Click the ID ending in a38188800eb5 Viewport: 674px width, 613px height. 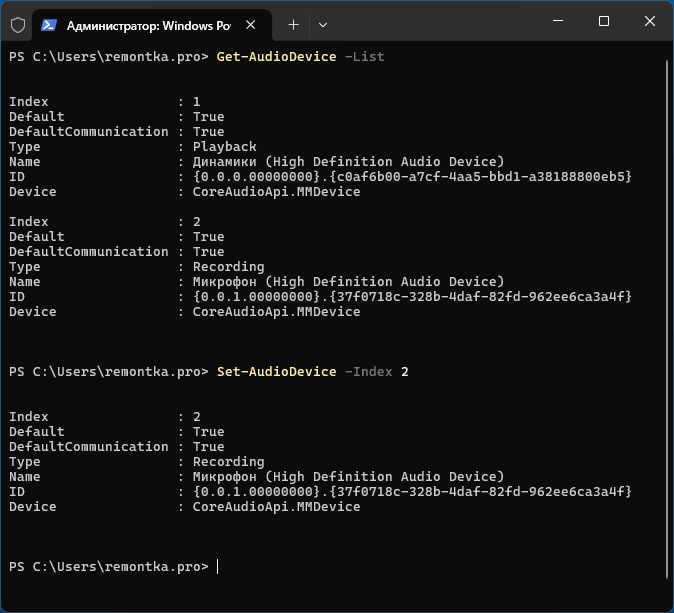pyautogui.click(x=412, y=177)
